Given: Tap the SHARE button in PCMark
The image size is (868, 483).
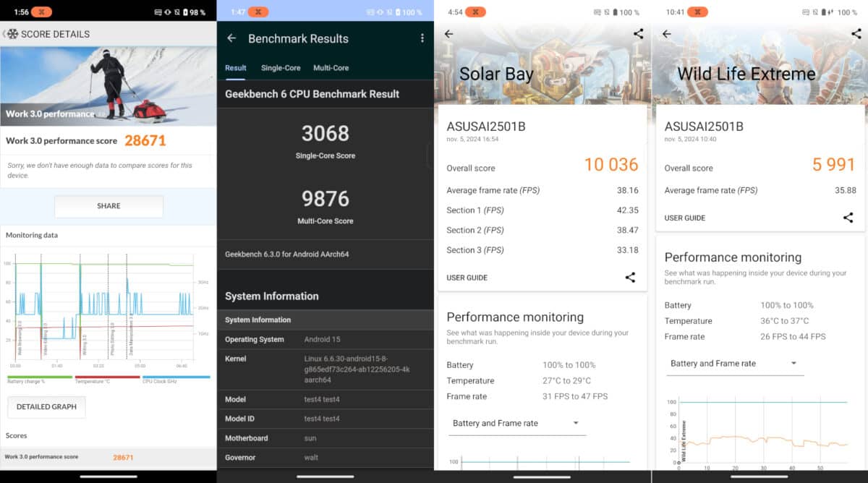Looking at the screenshot, I should 109,206.
